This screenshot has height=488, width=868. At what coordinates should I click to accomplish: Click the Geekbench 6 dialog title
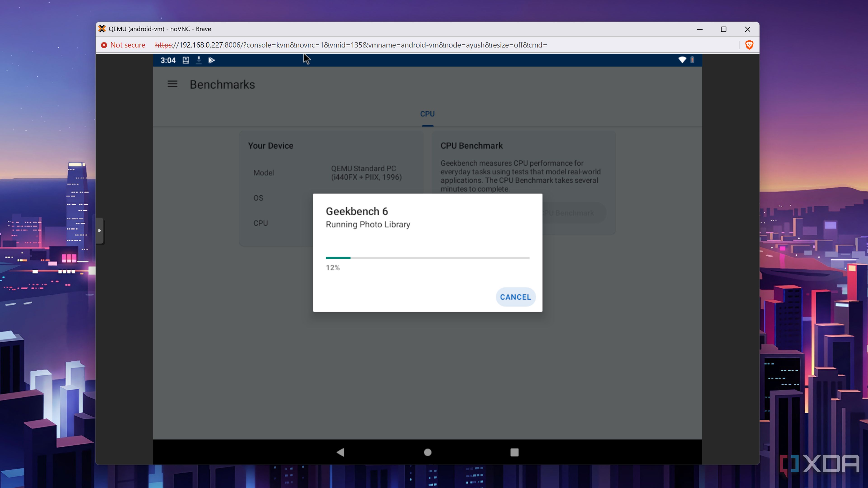356,211
